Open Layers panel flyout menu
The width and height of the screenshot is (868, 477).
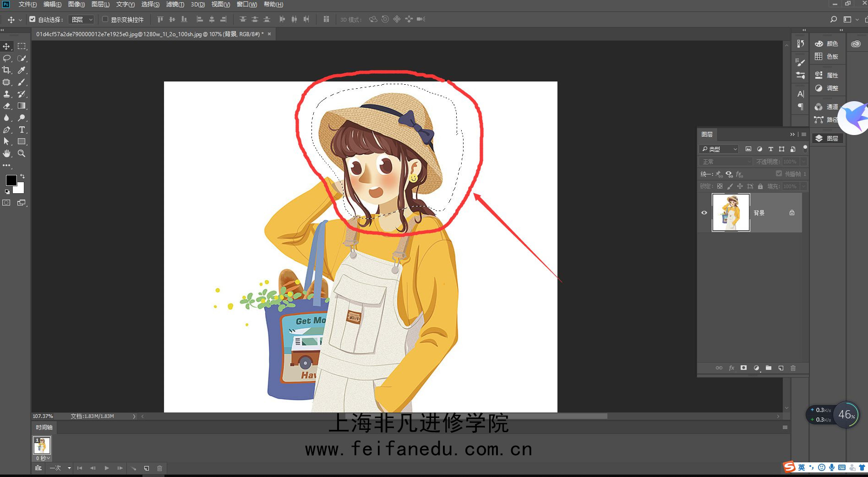click(804, 134)
